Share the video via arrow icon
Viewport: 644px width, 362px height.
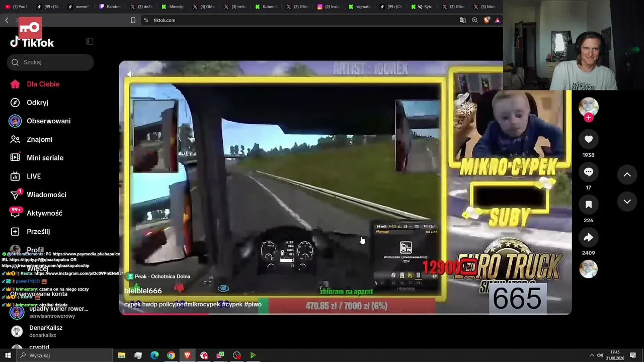click(x=589, y=237)
